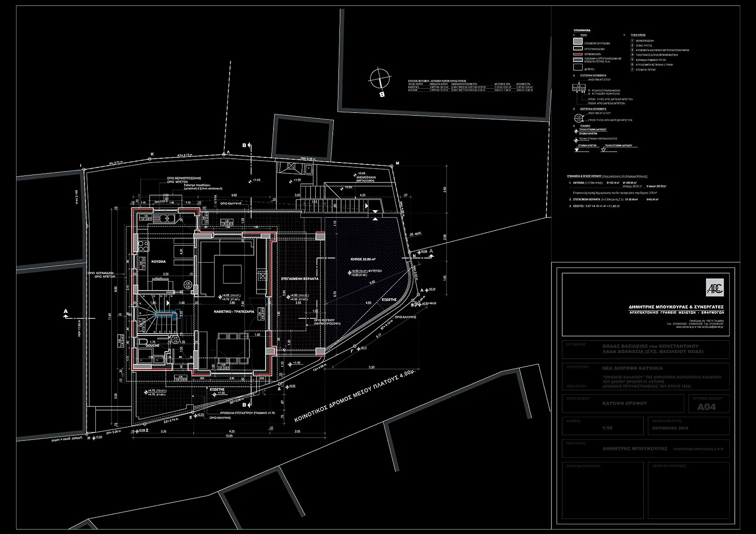Screen dimensions: 756x534
Task: Click the ΚΟΥΖΙΝΑ room label
Action: 158,261
